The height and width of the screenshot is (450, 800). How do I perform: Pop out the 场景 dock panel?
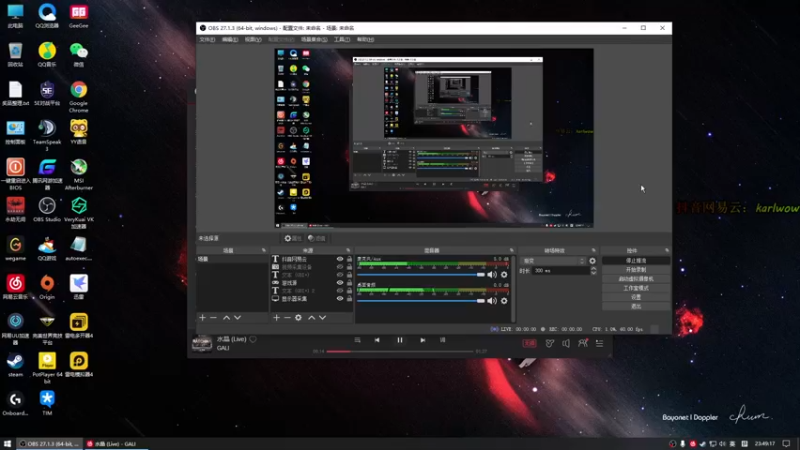pos(264,251)
